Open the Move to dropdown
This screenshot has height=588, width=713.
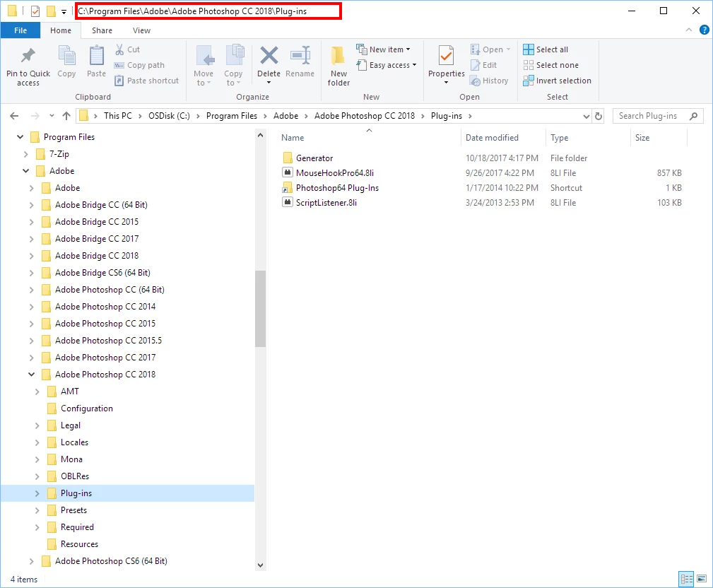(204, 78)
